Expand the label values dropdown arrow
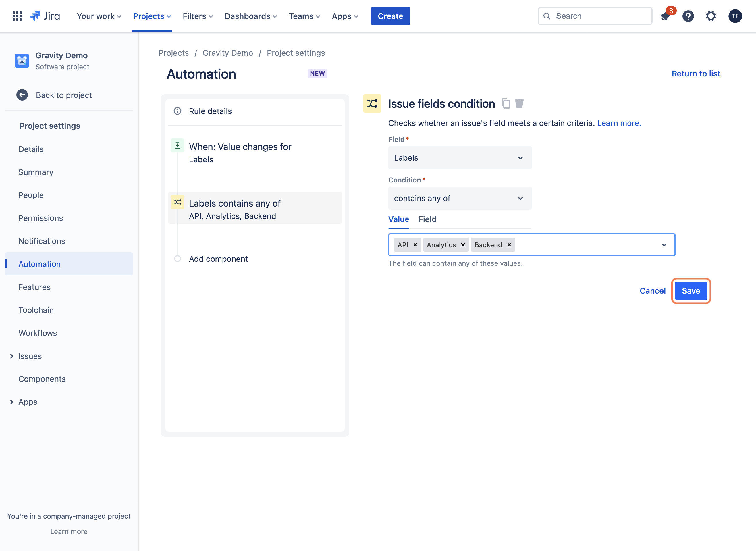Viewport: 756px width, 551px height. (664, 245)
